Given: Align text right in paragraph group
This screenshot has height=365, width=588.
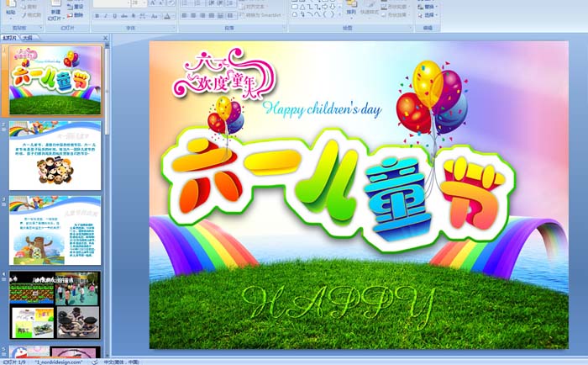Looking at the screenshot, I should [x=202, y=15].
